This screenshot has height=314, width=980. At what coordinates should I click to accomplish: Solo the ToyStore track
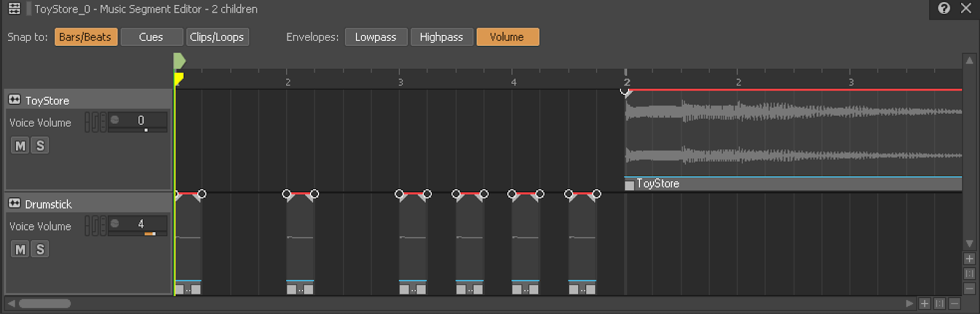40,146
